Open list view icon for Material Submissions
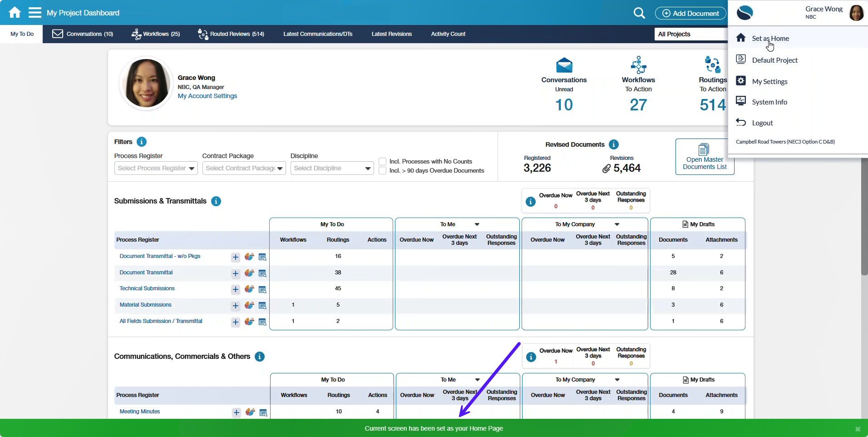Screen dimensions: 868x437 coord(262,306)
